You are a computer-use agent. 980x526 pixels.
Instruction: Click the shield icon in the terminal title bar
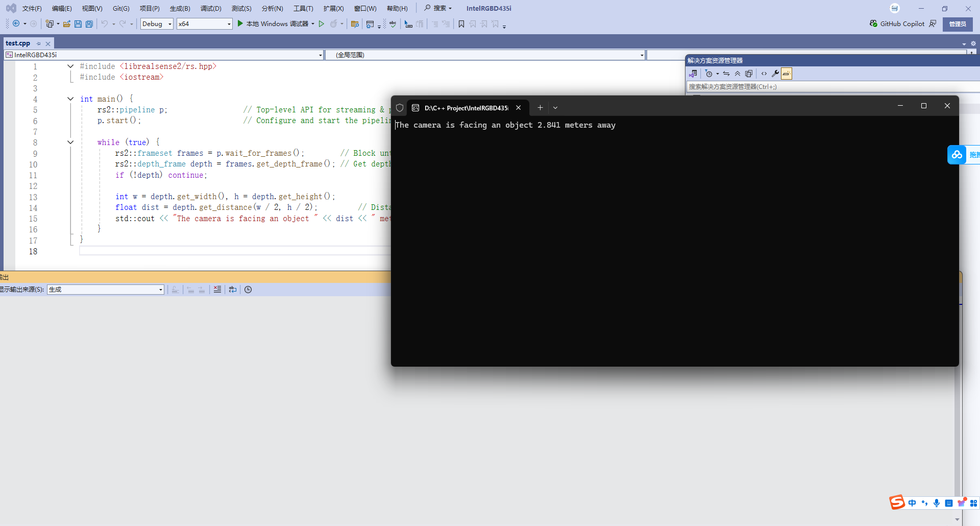click(x=400, y=108)
